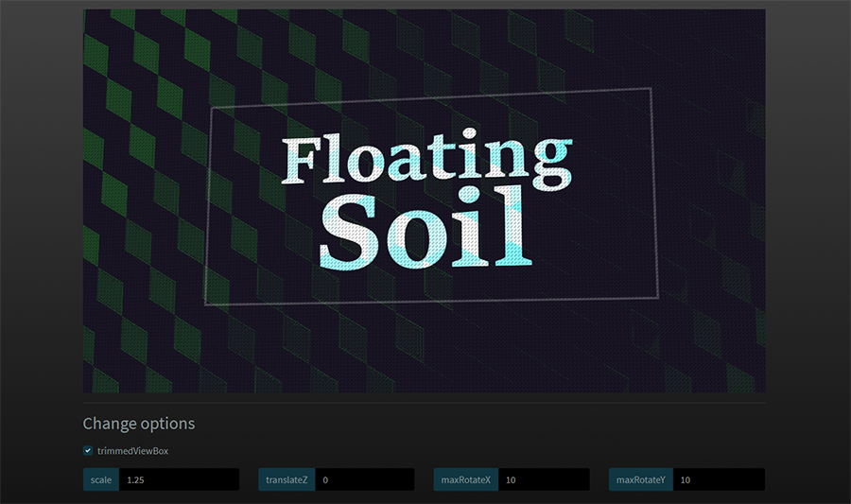Click the 'scale' field label
Viewport: 851px width, 504px height.
[x=101, y=479]
